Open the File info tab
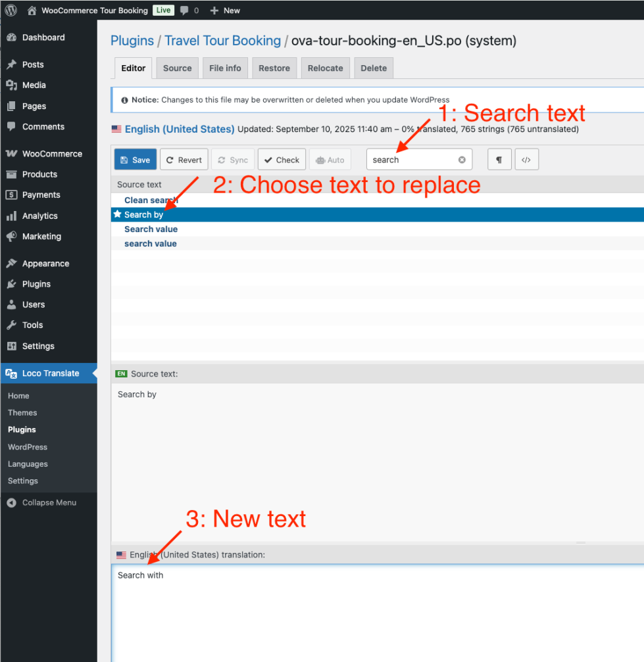This screenshot has width=644, height=662. (225, 68)
